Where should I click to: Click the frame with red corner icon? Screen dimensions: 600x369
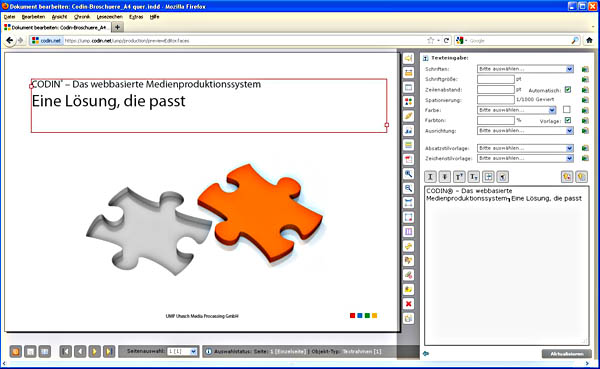[409, 217]
